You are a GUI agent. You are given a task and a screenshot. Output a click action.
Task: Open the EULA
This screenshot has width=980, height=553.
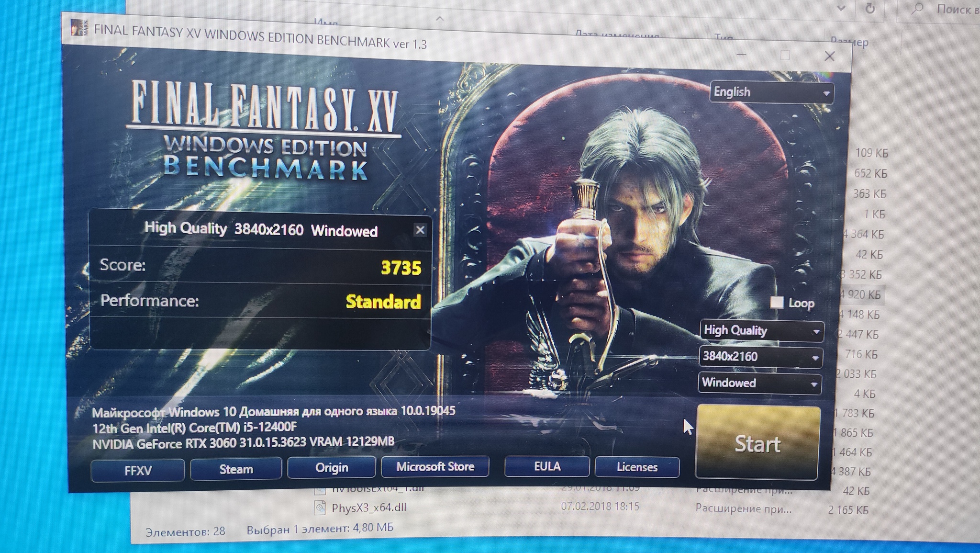pos(547,466)
